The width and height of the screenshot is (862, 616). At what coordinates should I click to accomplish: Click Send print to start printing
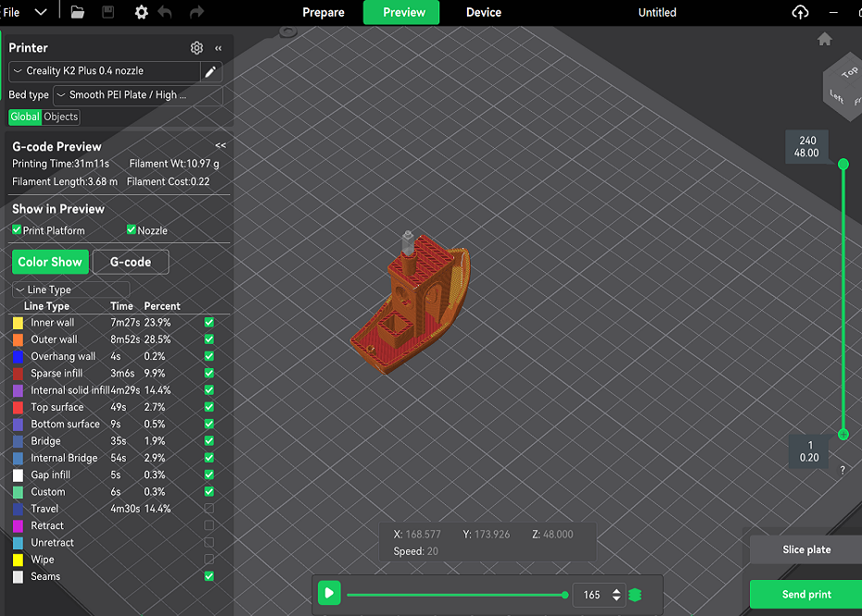(805, 594)
